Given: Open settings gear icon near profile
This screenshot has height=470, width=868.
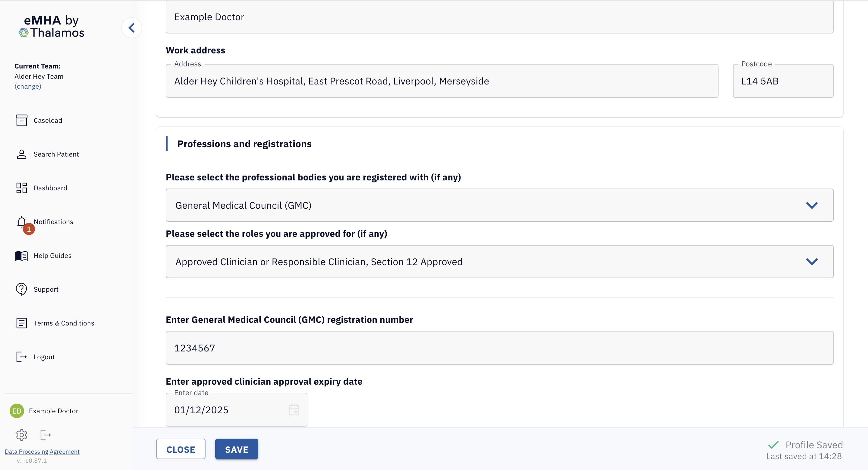Looking at the screenshot, I should (22, 435).
